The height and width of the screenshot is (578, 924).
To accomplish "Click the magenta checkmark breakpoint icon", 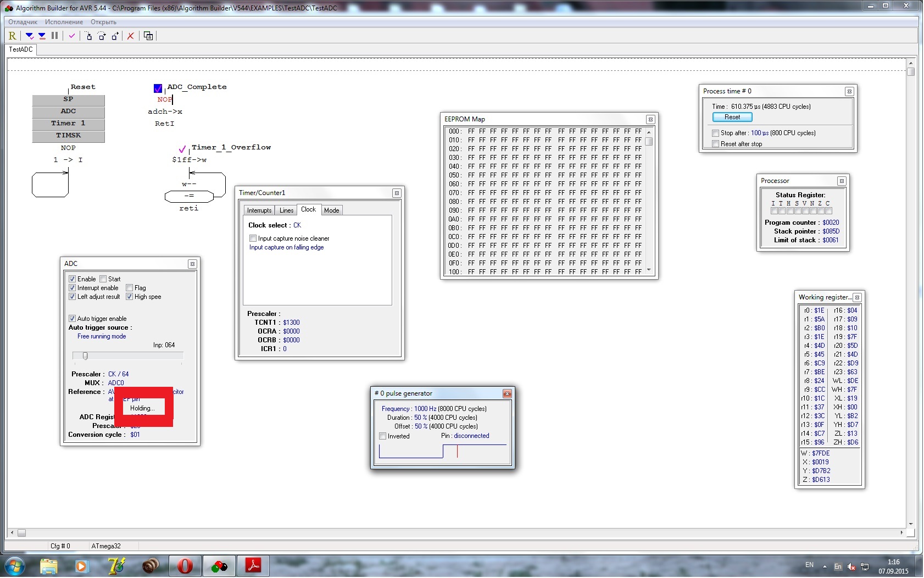I will tap(71, 36).
